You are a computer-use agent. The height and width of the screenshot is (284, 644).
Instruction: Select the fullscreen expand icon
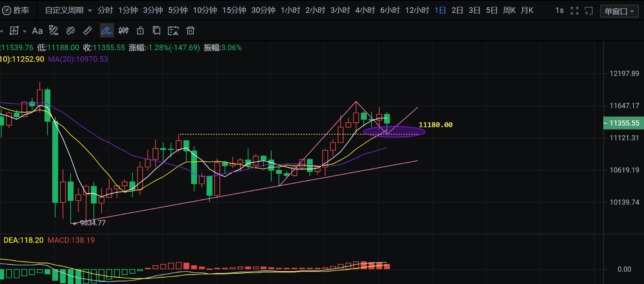pyautogui.click(x=575, y=11)
